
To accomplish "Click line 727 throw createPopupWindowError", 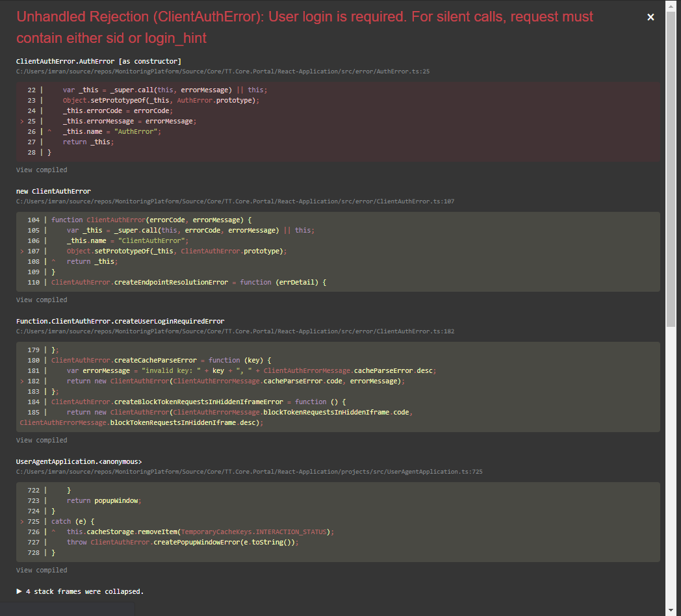I will click(183, 542).
